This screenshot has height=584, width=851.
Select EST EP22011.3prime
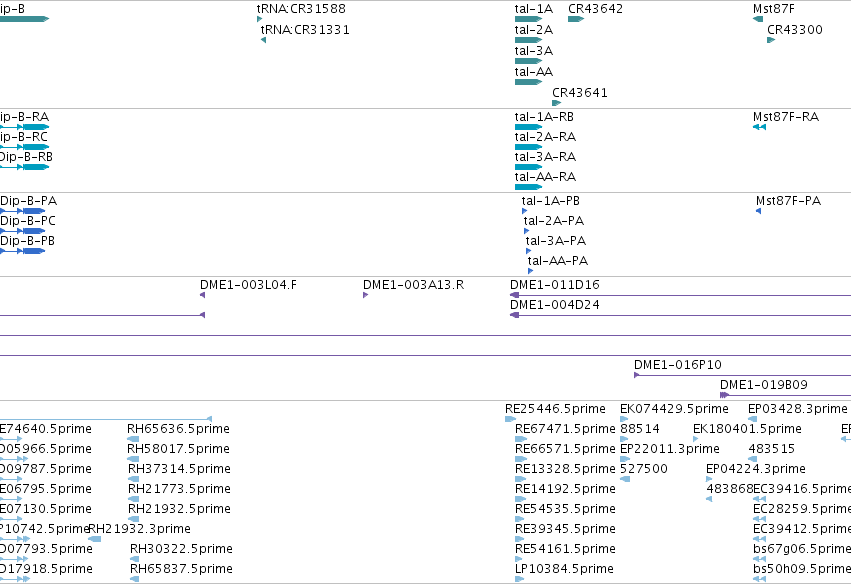click(670, 449)
